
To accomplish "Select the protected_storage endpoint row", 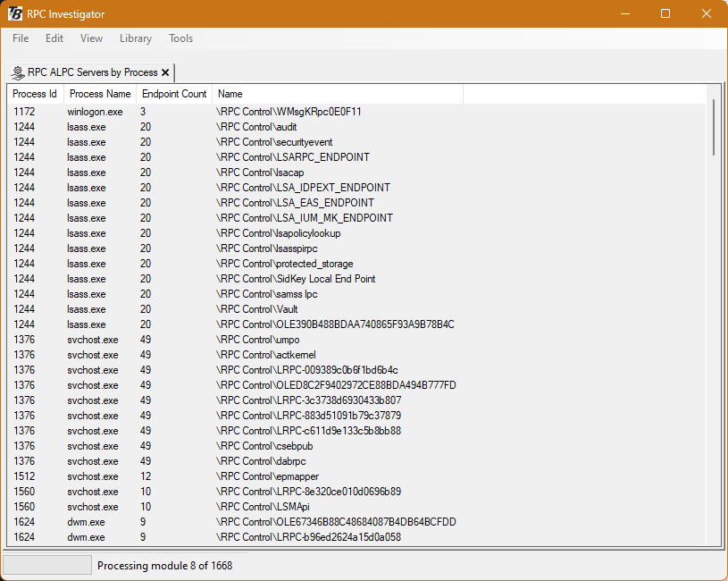I will tap(356, 264).
